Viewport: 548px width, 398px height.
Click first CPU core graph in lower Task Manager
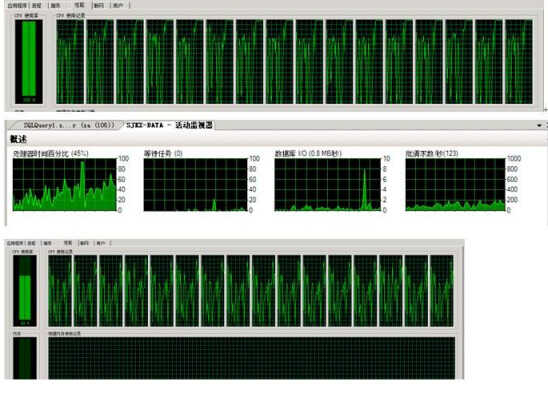pyautogui.click(x=60, y=291)
